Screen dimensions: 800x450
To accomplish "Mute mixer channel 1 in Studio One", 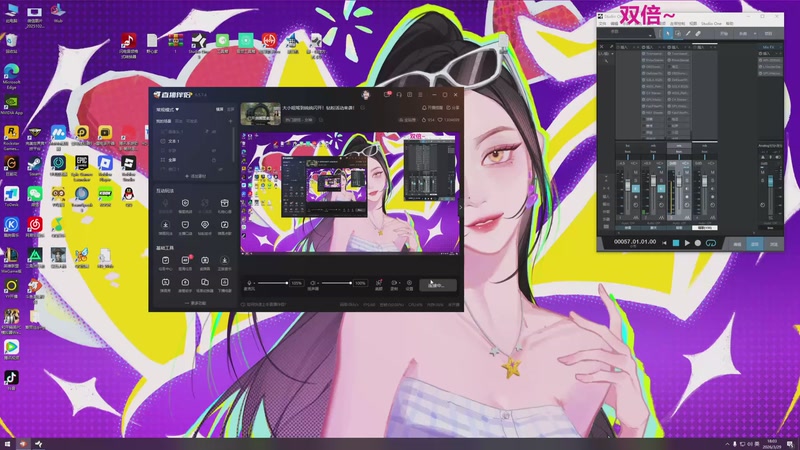I will click(636, 173).
